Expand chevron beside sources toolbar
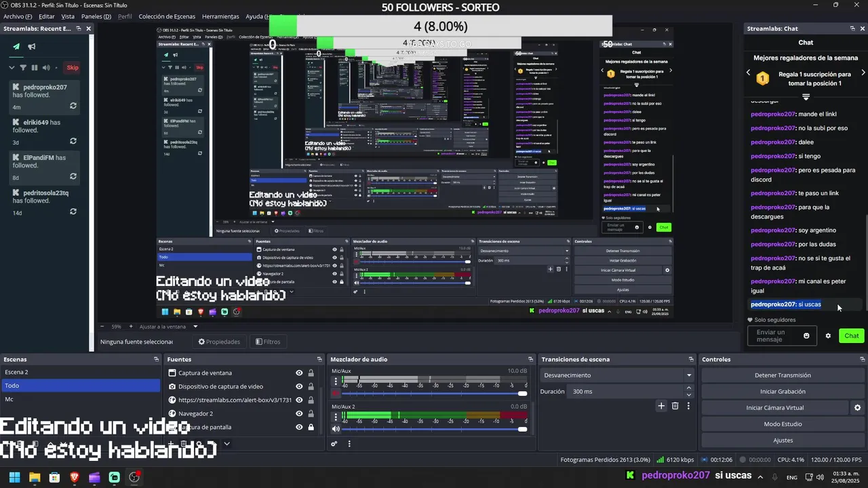The image size is (868, 488). 226,444
